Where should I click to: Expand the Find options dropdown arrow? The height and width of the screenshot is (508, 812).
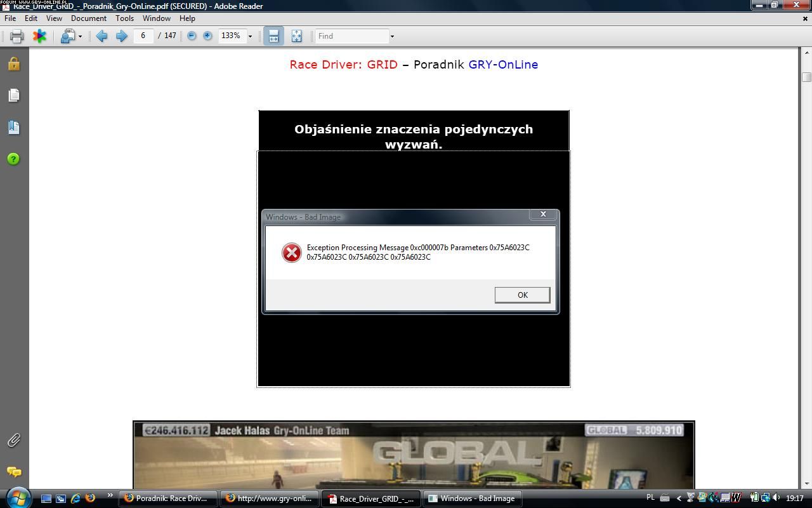coord(392,36)
